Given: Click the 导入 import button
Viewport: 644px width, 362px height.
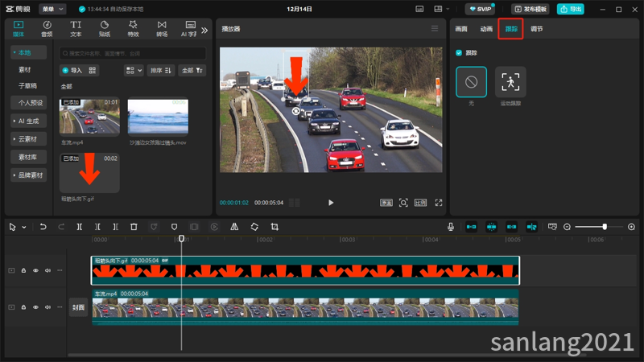Looking at the screenshot, I should [x=72, y=70].
